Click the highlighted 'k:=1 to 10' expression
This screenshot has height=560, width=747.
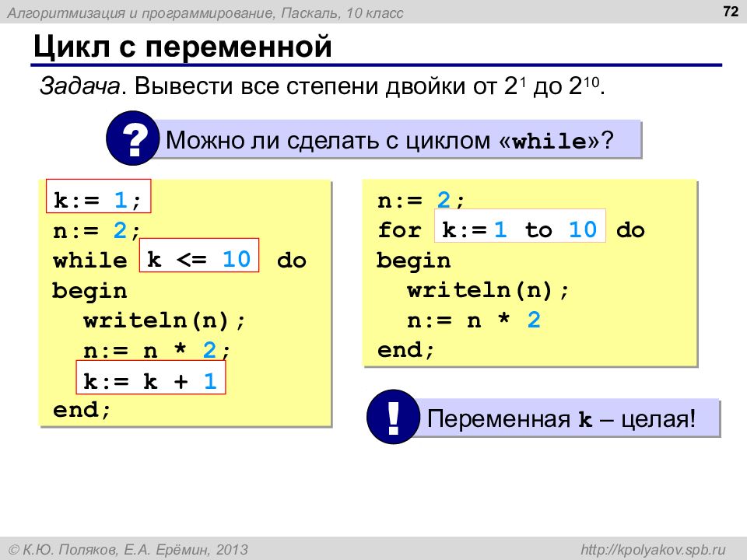(520, 226)
